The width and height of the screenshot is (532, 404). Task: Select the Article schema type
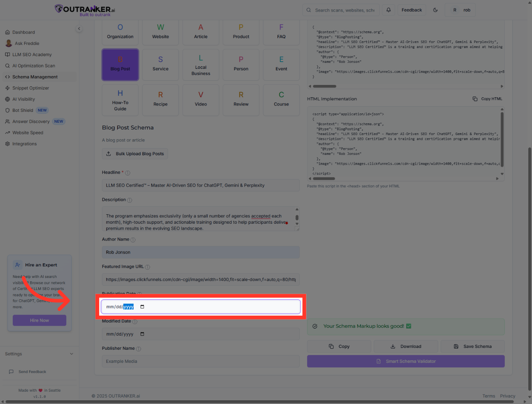coord(201,32)
